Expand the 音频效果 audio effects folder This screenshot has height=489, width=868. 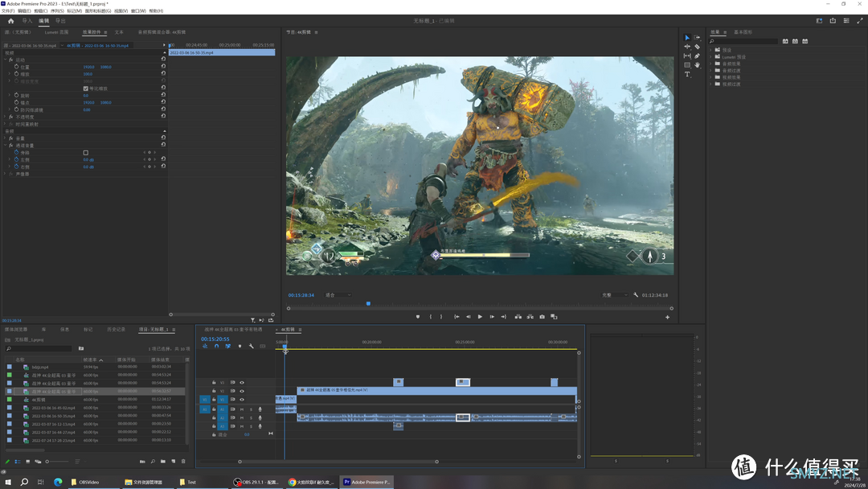(710, 64)
